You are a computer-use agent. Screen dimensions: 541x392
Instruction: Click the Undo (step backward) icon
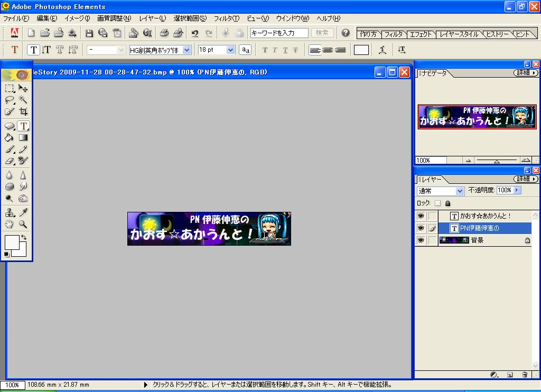coord(195,33)
